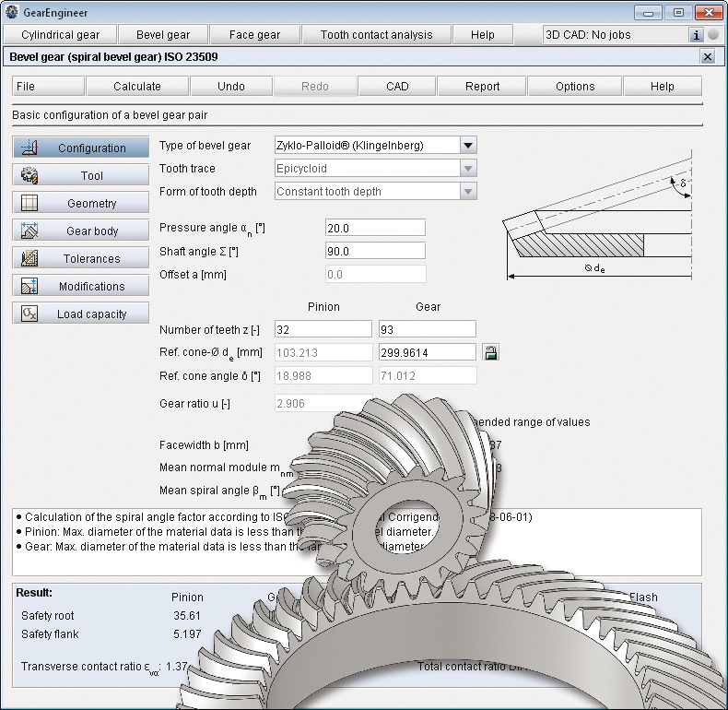This screenshot has height=710, width=728.
Task: Click the Configuration sidebar icon
Action: (x=29, y=148)
